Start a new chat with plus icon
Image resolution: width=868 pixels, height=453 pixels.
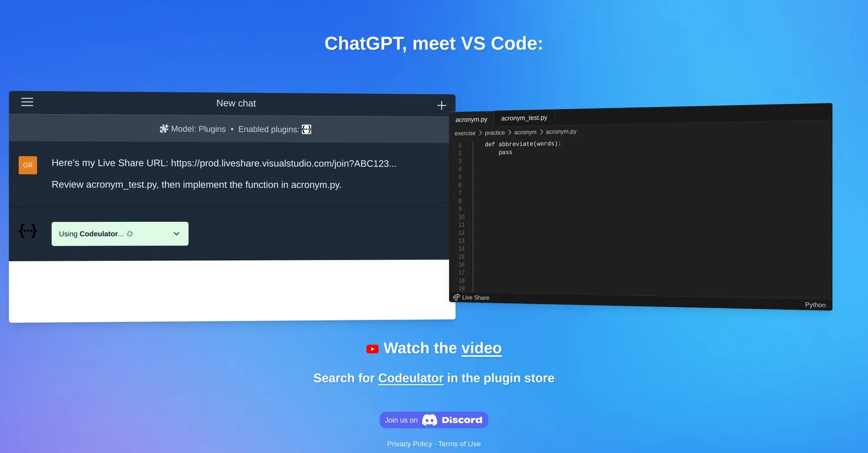[x=441, y=105]
